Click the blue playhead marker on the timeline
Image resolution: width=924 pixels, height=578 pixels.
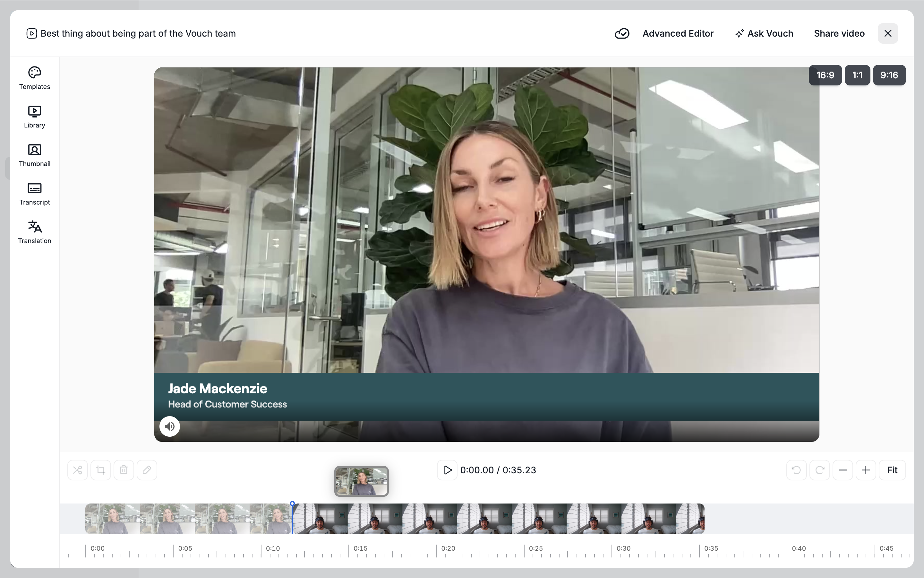292,504
